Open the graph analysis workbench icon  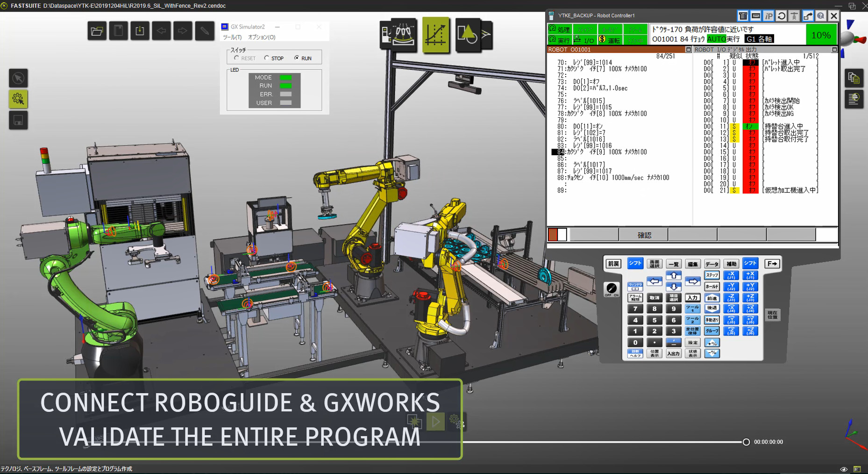click(x=435, y=35)
